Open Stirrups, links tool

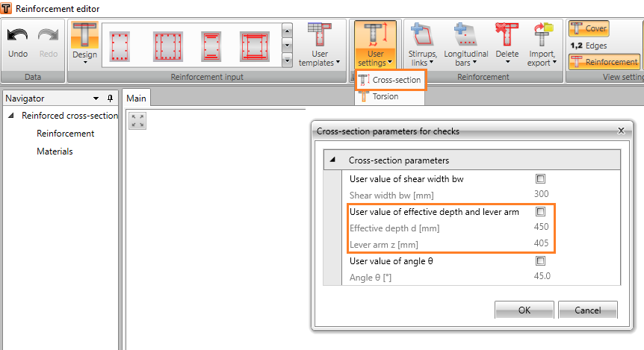[423, 45]
